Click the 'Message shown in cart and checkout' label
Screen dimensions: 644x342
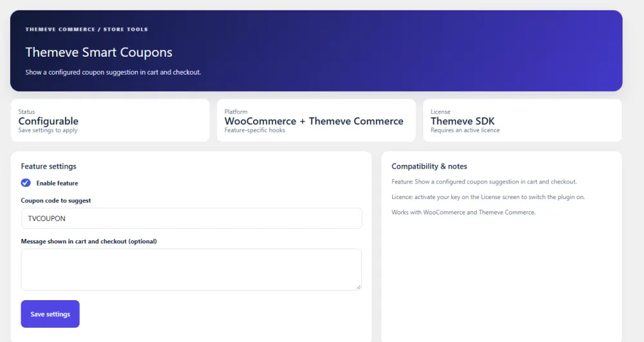tap(89, 242)
